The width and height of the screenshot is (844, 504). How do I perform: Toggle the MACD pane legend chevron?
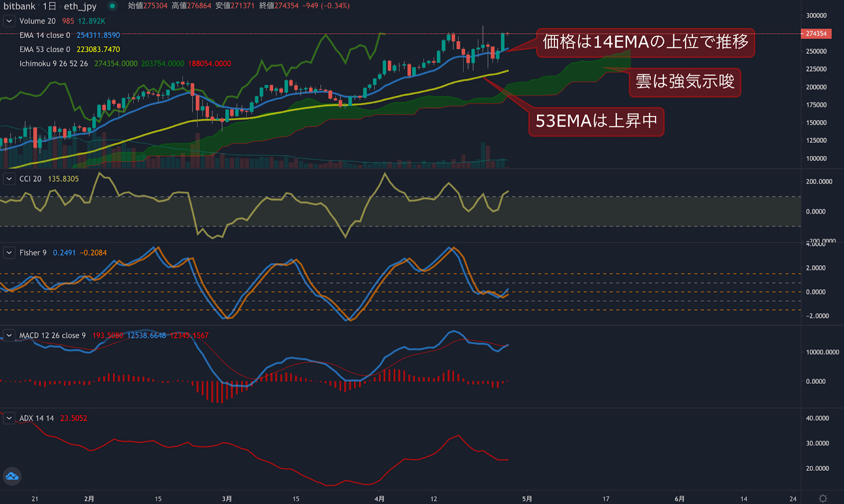point(9,335)
